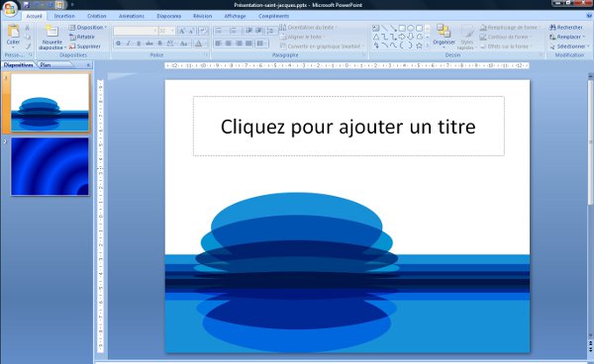Click the Organiser arrange icon

pyautogui.click(x=444, y=31)
